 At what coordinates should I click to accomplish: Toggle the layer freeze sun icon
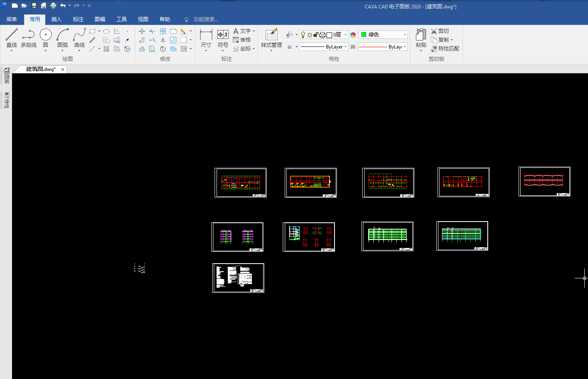[x=310, y=35]
